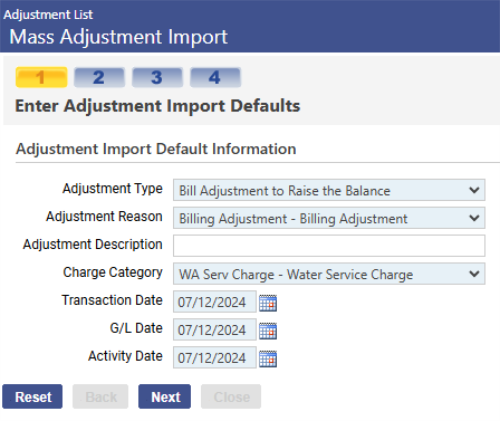Expand the Adjustment Type dropdown
Image resolution: width=500 pixels, height=421 pixels.
click(329, 190)
